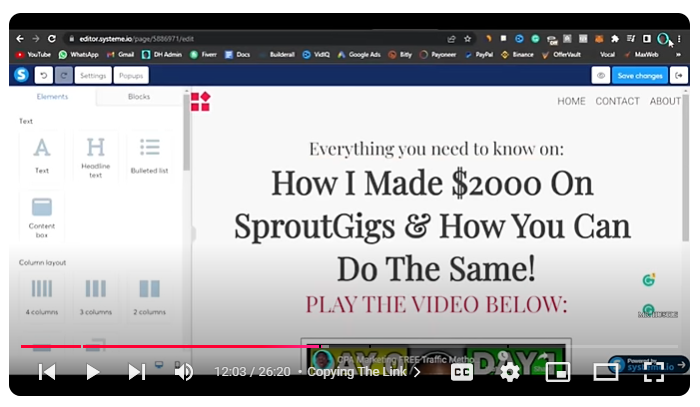700x407 pixels.
Task: Open the video settings gear
Action: point(510,372)
